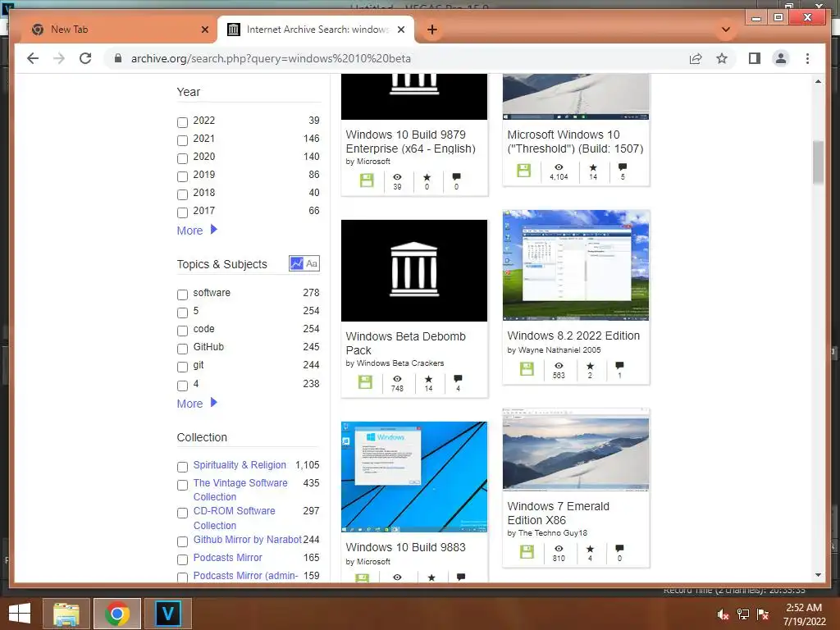Check the software topic filter
Viewport: 840px width, 630px height.
click(182, 294)
